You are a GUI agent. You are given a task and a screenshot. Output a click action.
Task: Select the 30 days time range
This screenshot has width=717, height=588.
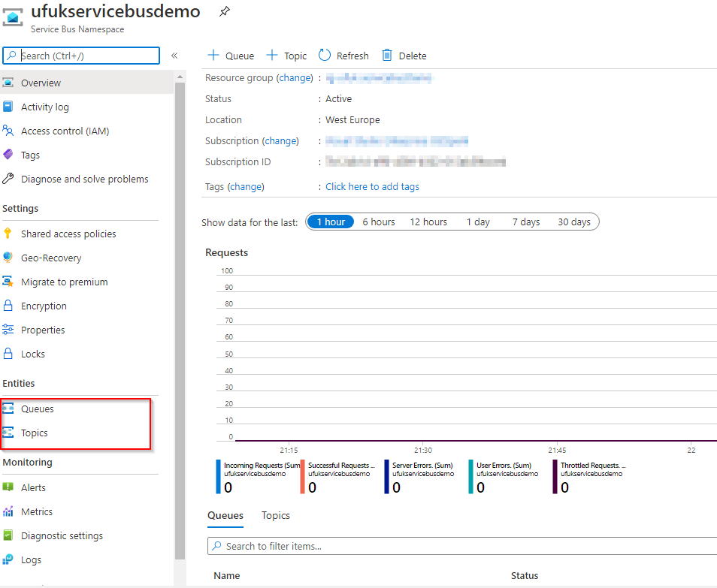tap(574, 222)
